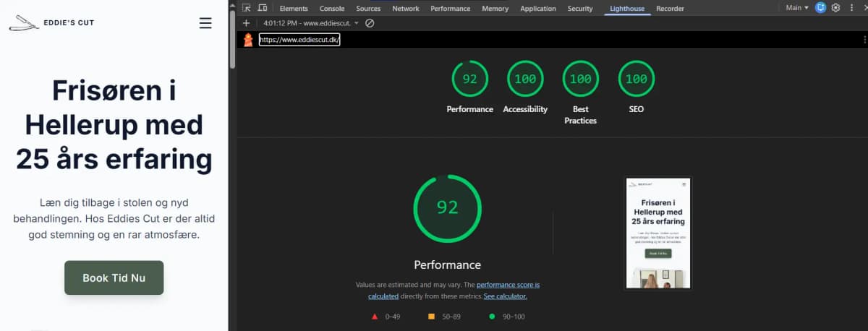Switch to the Network tab
The image size is (868, 331).
tap(405, 9)
